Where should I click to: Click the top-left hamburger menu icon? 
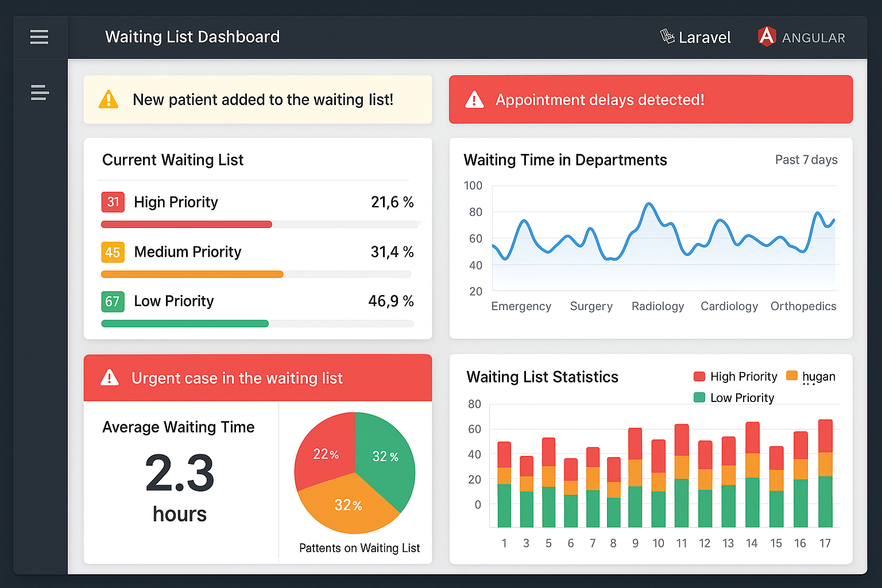39,37
